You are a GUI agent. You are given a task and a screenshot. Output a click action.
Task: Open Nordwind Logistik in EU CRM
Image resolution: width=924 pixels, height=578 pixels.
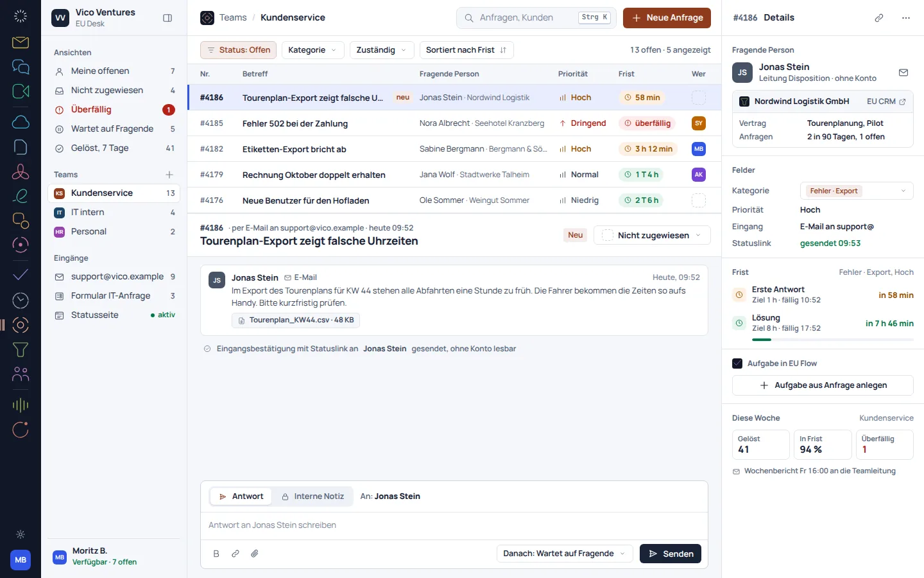click(x=886, y=101)
